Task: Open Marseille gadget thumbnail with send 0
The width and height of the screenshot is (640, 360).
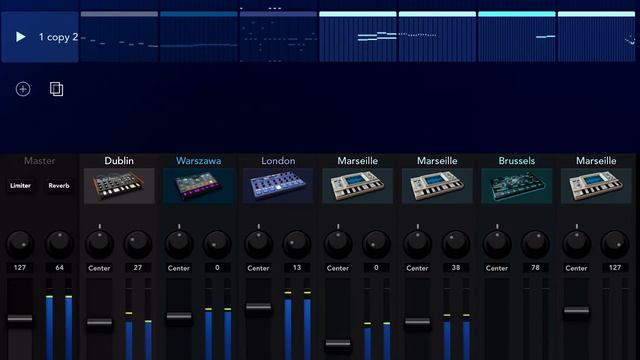Action: [x=358, y=186]
